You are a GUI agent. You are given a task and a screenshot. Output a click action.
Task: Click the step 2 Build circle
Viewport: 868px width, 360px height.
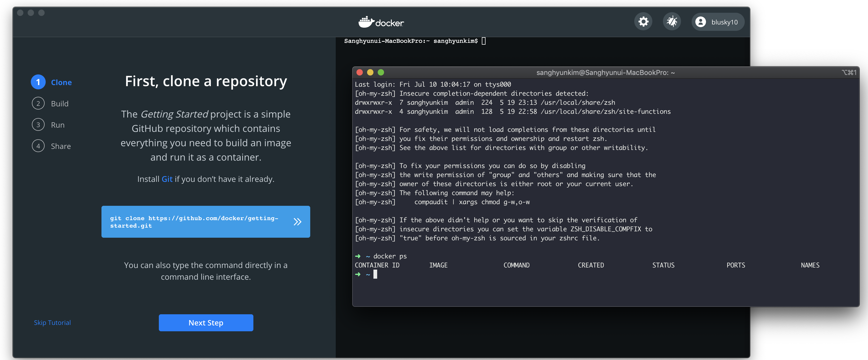38,104
